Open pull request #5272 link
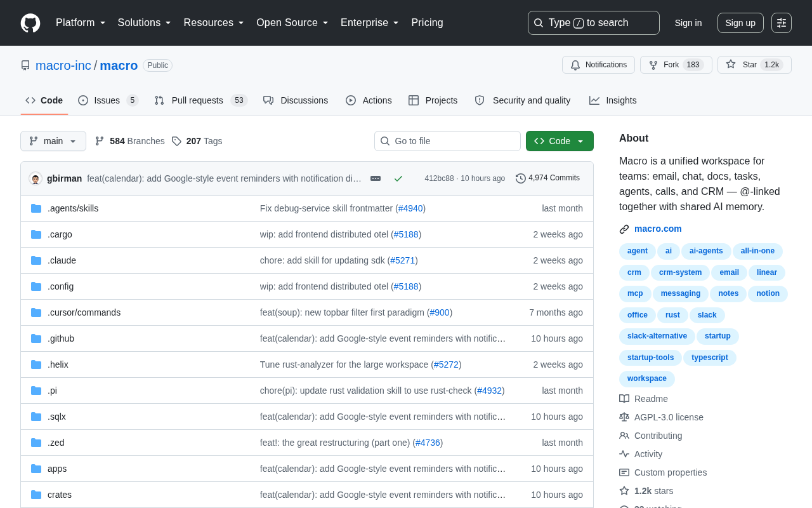Screen dimensions: 812x508 pos(447,364)
